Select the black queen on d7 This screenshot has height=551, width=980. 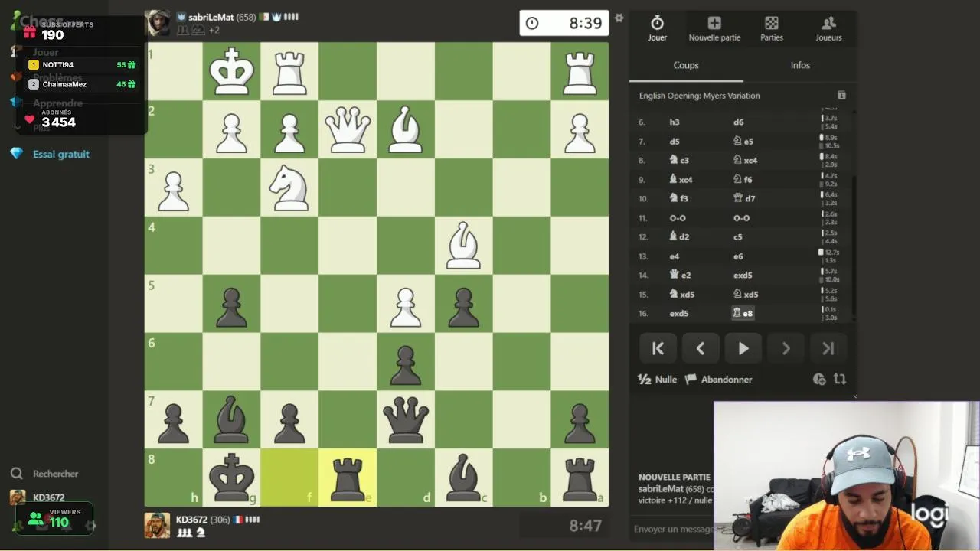406,419
